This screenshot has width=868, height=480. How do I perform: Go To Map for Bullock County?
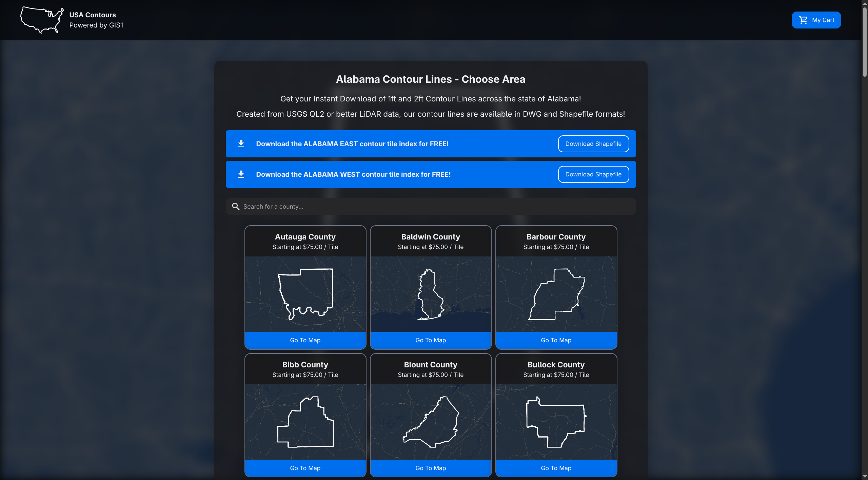556,468
